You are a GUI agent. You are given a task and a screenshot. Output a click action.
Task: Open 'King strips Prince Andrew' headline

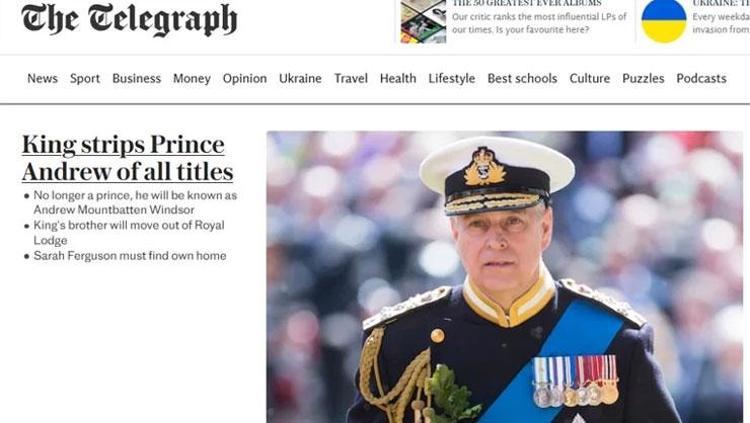127,158
